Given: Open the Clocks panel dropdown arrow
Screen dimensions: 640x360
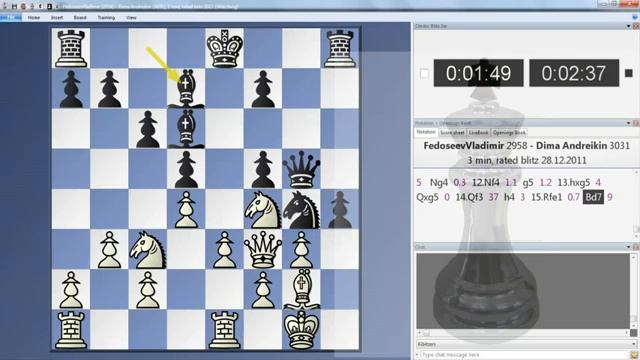Looking at the screenshot, I should (629, 26).
